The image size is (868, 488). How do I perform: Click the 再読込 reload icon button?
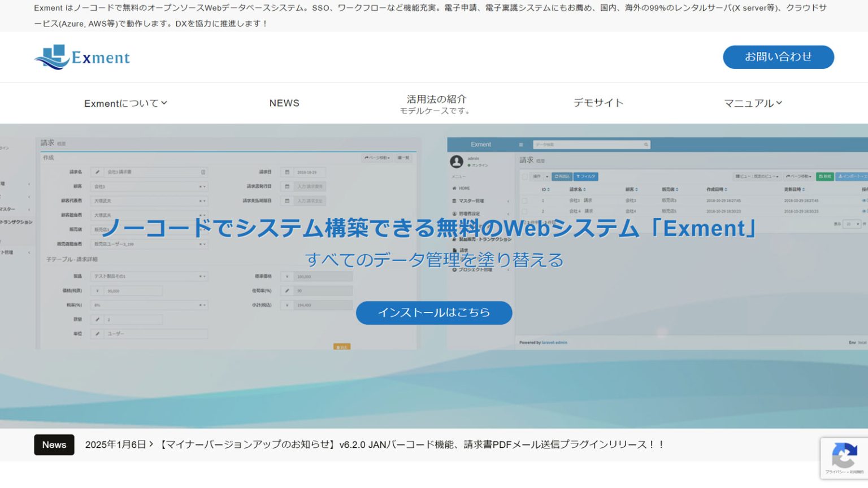pyautogui.click(x=562, y=176)
